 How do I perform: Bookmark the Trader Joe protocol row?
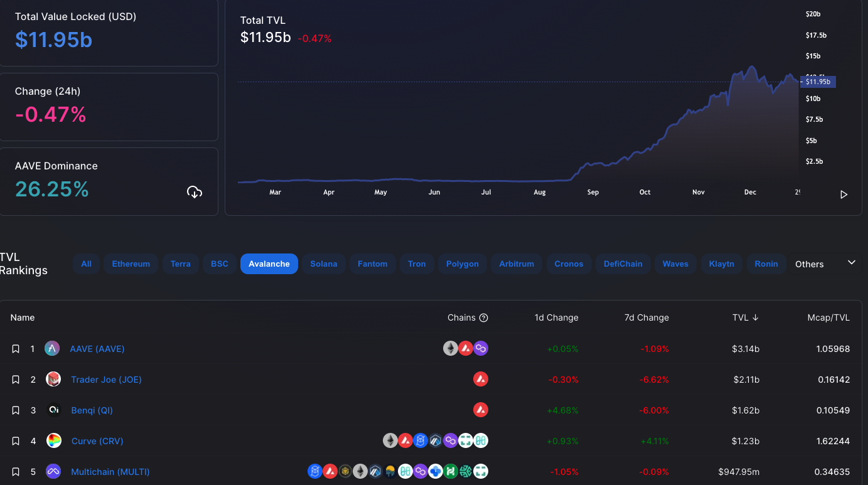[16, 380]
